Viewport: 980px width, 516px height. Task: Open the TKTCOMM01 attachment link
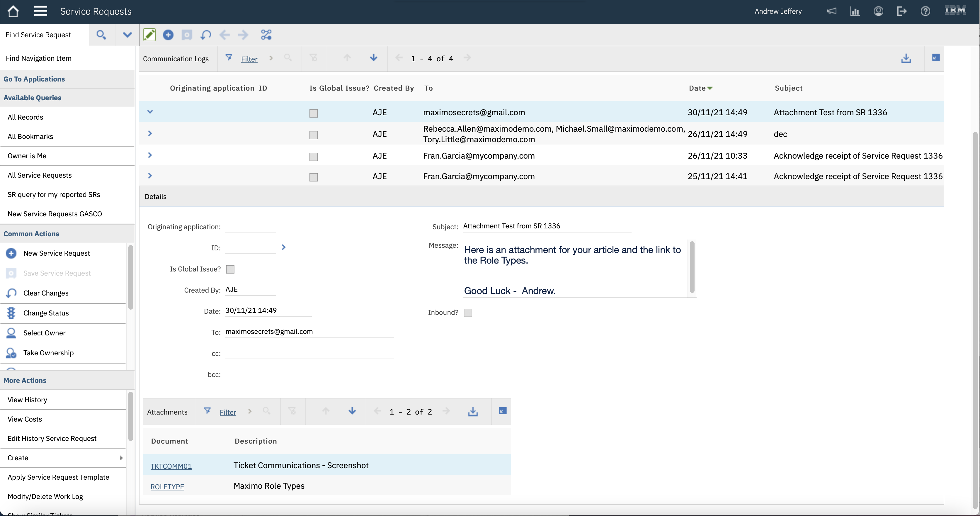pyautogui.click(x=171, y=466)
